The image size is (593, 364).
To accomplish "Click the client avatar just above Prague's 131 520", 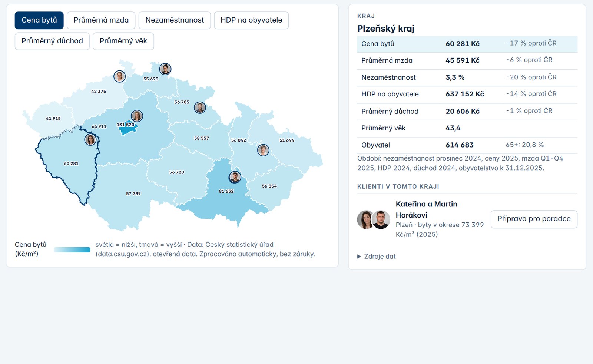I will (x=137, y=116).
